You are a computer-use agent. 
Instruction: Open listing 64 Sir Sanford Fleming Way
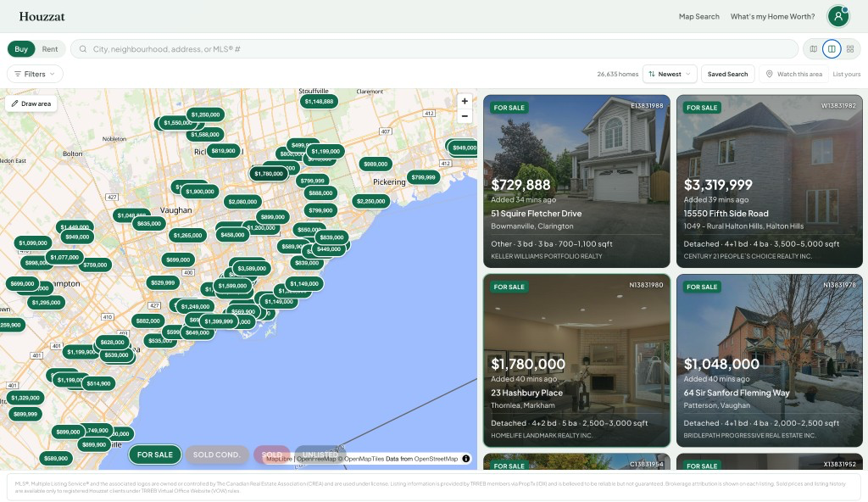point(769,360)
